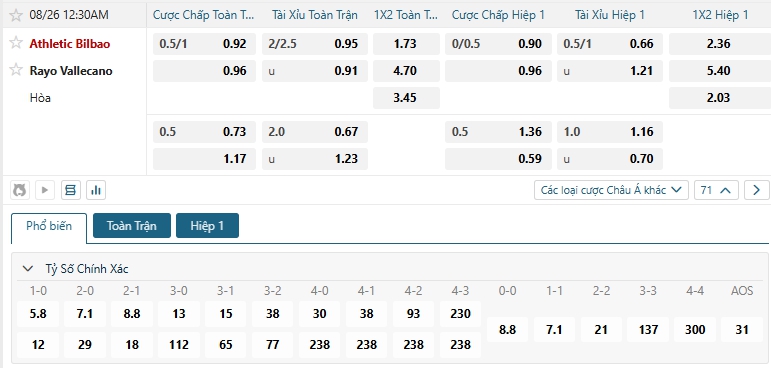Click the mascot icon below the odds table
This screenshot has width=771, height=368.
pos(20,190)
